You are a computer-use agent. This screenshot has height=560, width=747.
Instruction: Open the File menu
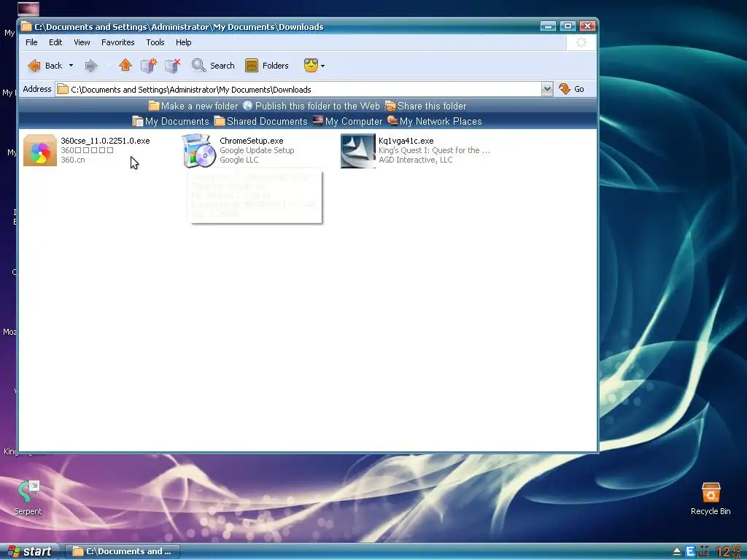pos(31,42)
